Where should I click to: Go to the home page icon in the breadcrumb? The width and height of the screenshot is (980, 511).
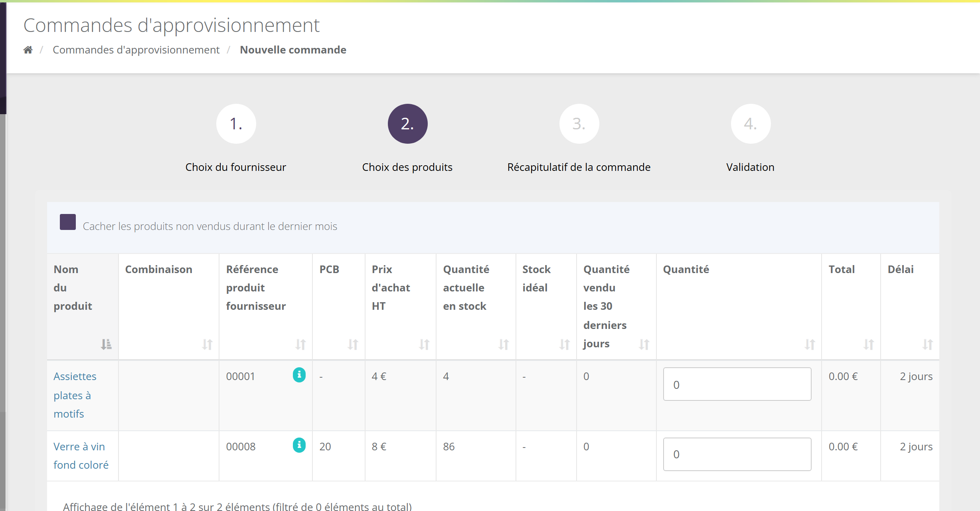tap(28, 50)
